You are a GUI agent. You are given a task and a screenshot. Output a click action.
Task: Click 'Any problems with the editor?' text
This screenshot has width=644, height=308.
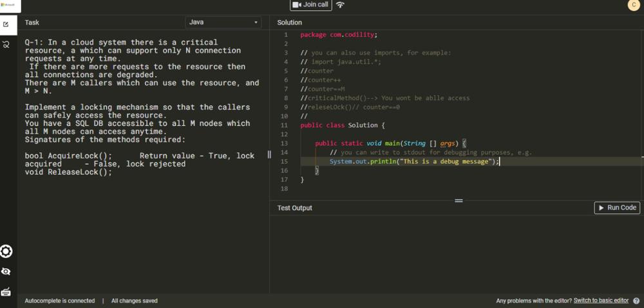coord(534,301)
